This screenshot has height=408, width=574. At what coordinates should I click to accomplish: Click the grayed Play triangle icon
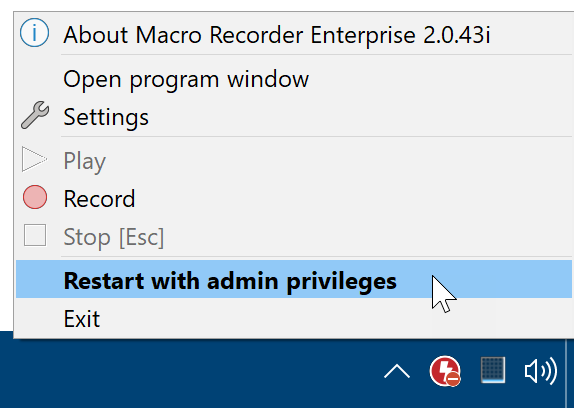34,159
